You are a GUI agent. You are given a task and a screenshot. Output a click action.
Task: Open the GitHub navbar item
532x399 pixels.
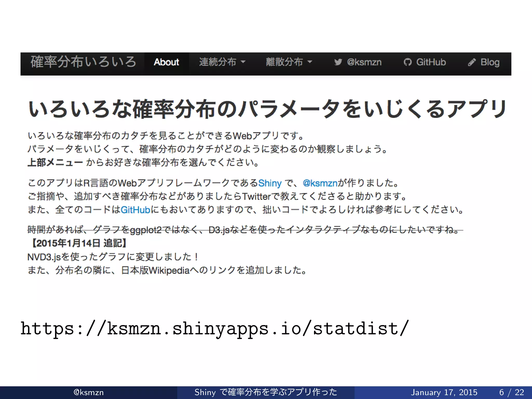pyautogui.click(x=425, y=62)
